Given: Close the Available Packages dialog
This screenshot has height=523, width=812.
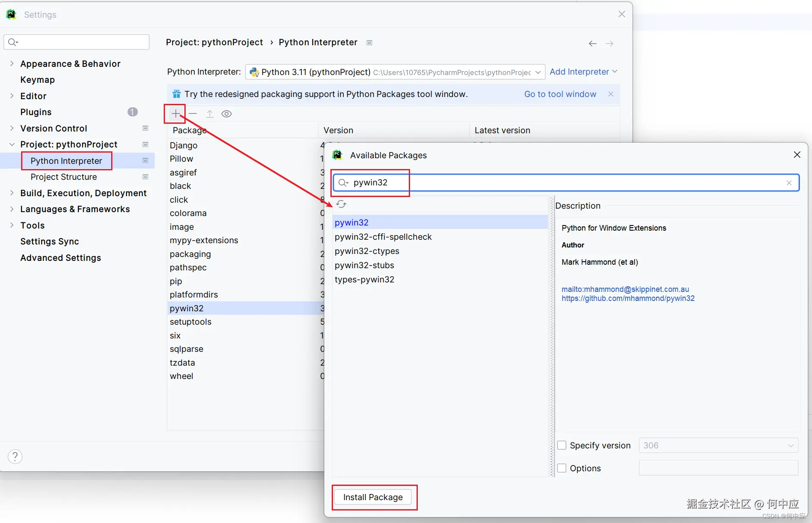Looking at the screenshot, I should click(x=797, y=155).
